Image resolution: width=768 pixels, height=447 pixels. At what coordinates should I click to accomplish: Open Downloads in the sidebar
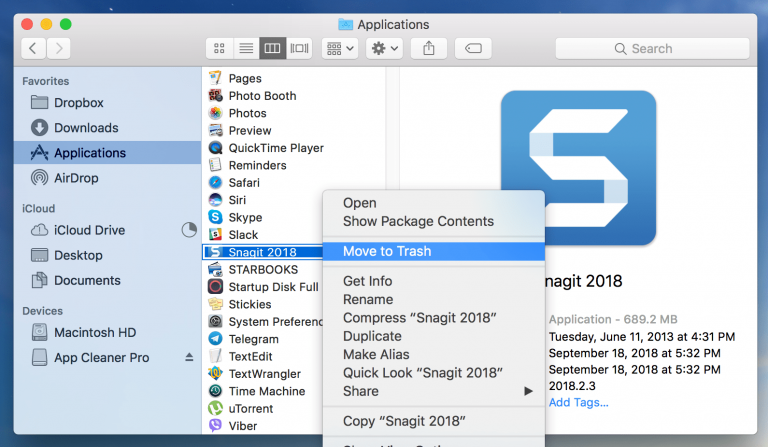point(107,128)
